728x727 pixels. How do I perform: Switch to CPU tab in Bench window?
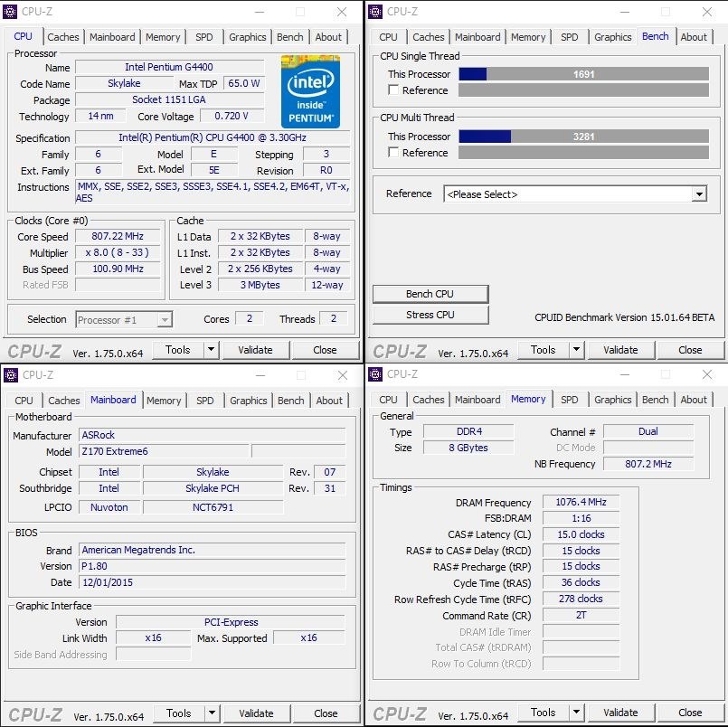[388, 37]
